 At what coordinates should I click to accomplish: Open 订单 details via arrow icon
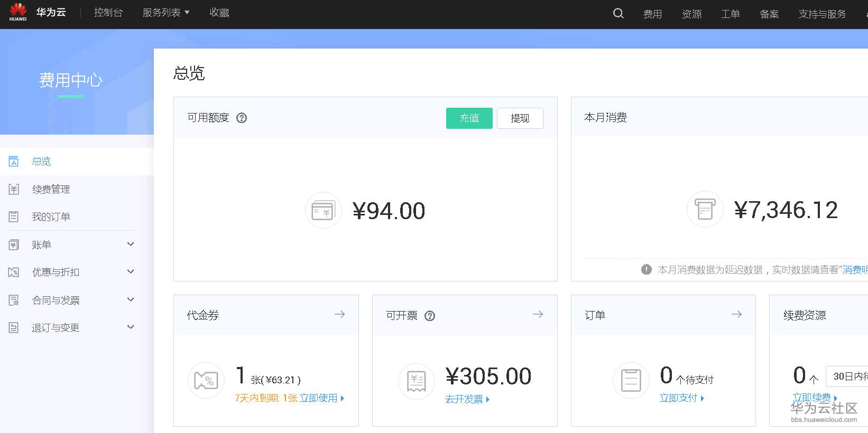pyautogui.click(x=736, y=314)
